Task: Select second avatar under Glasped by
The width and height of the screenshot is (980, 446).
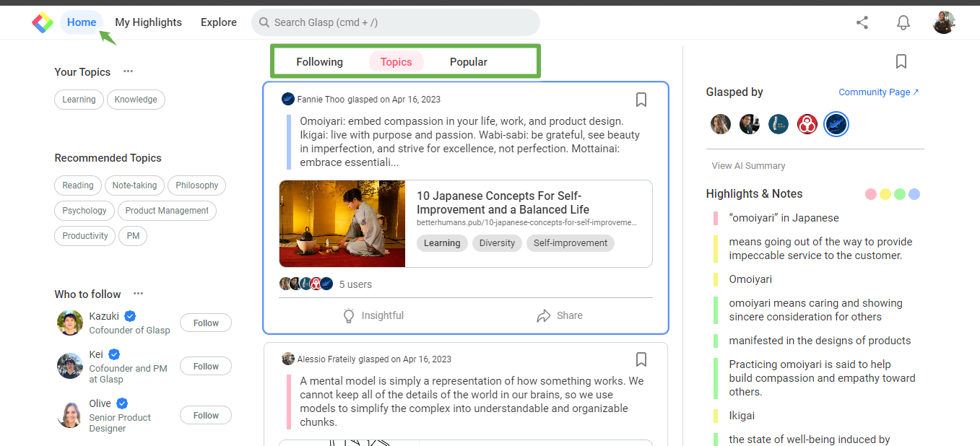Action: pos(750,124)
